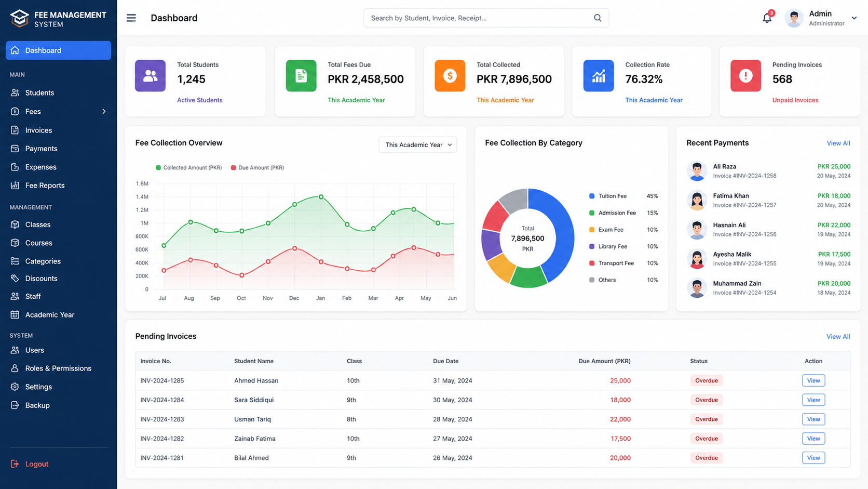This screenshot has width=868, height=489.
Task: Click the Classes sidebar icon
Action: pos(15,224)
